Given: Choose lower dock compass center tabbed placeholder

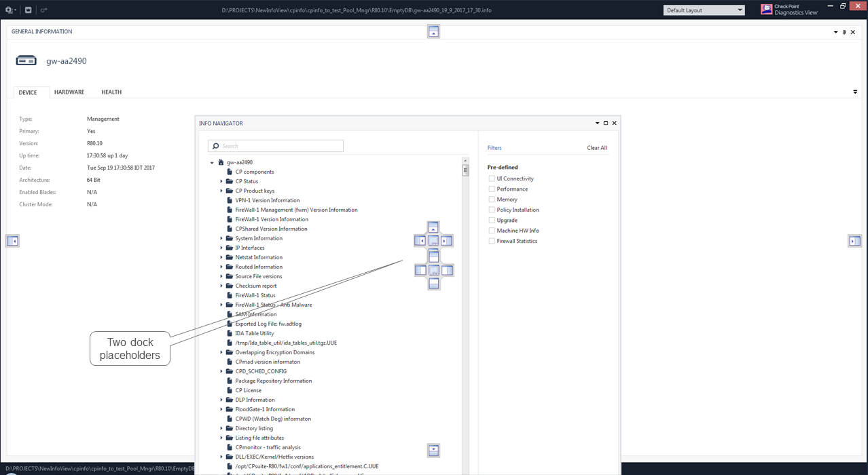Looking at the screenshot, I should point(434,270).
